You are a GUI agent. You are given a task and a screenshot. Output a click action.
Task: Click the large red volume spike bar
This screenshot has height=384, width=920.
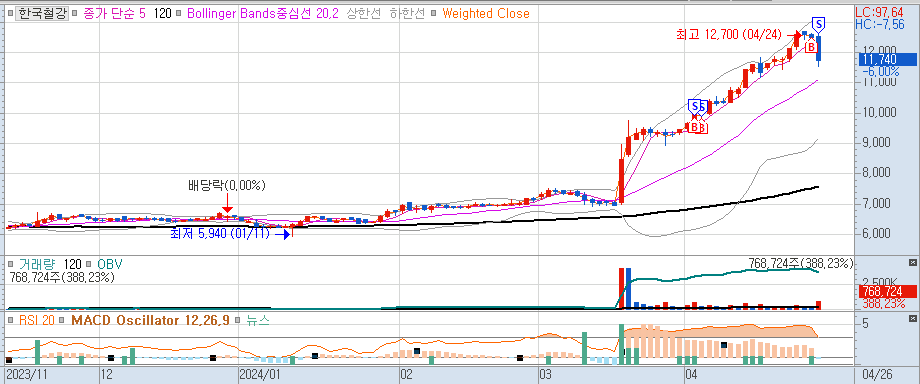click(621, 288)
